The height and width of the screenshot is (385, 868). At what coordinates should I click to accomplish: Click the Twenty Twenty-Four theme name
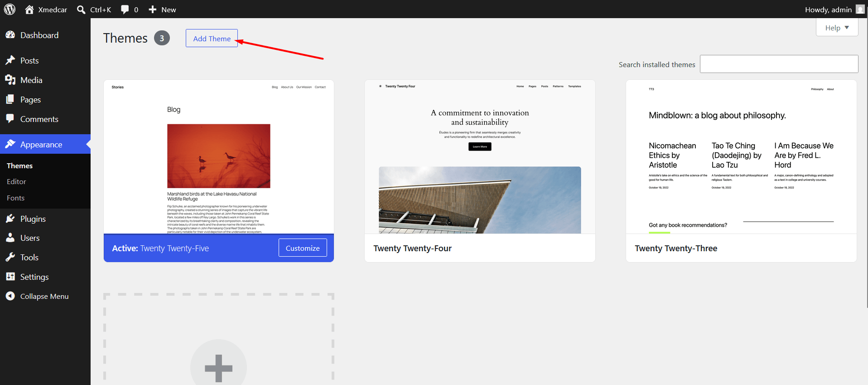412,248
